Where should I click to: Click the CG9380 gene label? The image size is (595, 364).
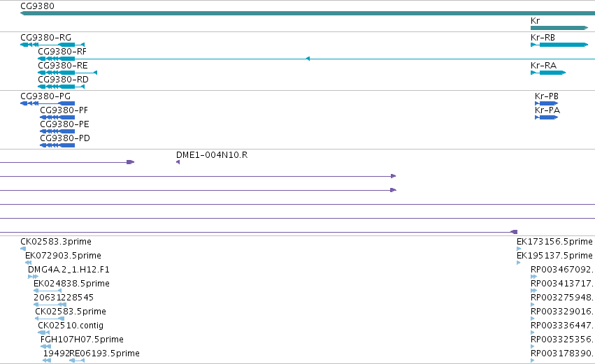pos(37,6)
